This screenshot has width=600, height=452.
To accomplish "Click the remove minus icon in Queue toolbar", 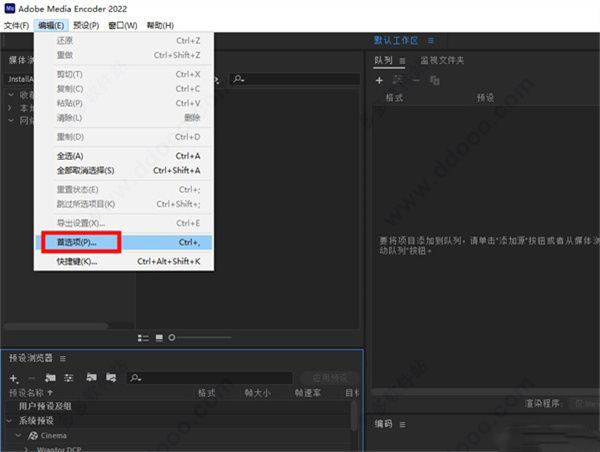I will [416, 80].
